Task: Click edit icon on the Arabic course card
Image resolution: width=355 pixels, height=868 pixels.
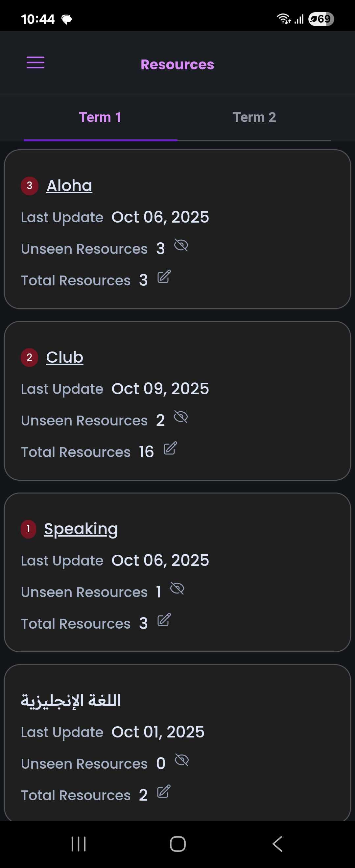Action: [164, 792]
